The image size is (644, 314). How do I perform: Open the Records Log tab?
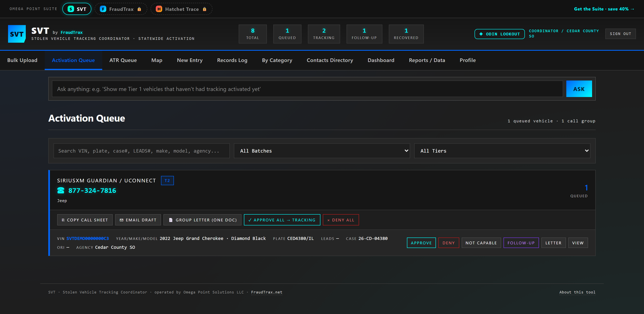(232, 60)
